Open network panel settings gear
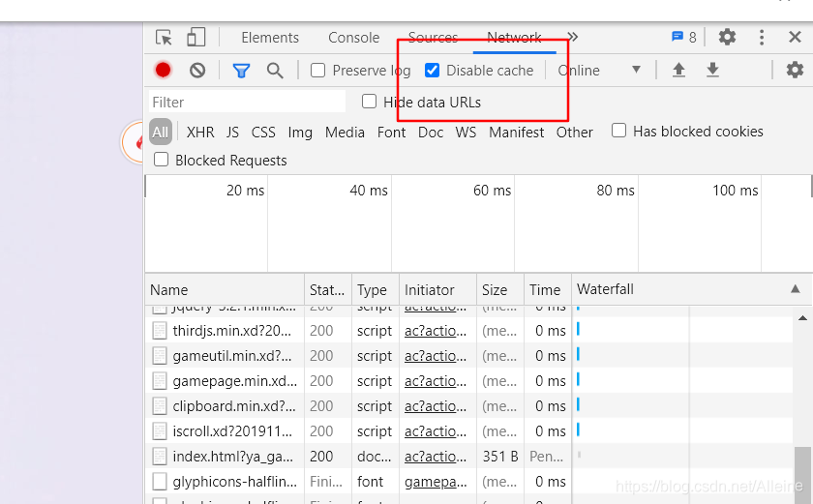The width and height of the screenshot is (813, 504). [795, 70]
